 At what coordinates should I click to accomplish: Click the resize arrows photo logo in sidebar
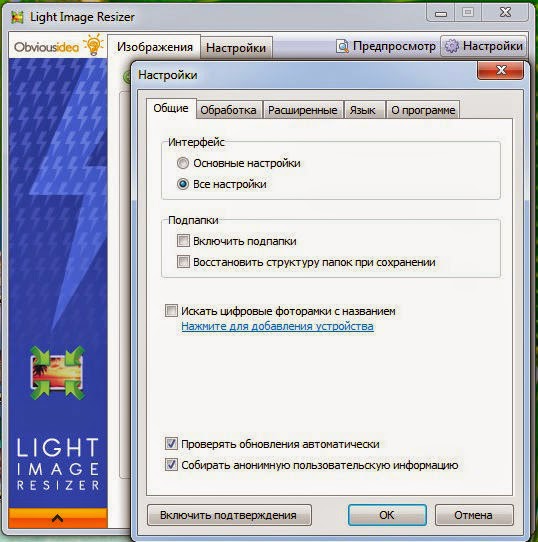[57, 373]
